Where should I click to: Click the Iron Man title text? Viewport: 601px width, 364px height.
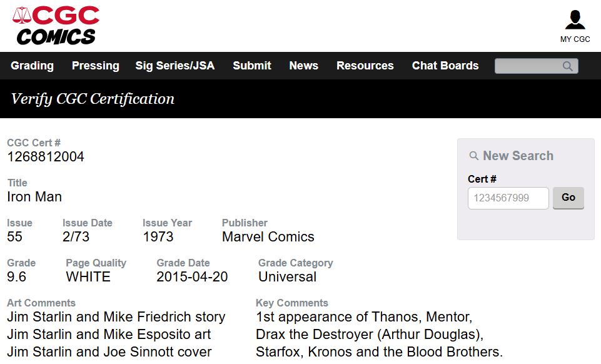pyautogui.click(x=34, y=197)
